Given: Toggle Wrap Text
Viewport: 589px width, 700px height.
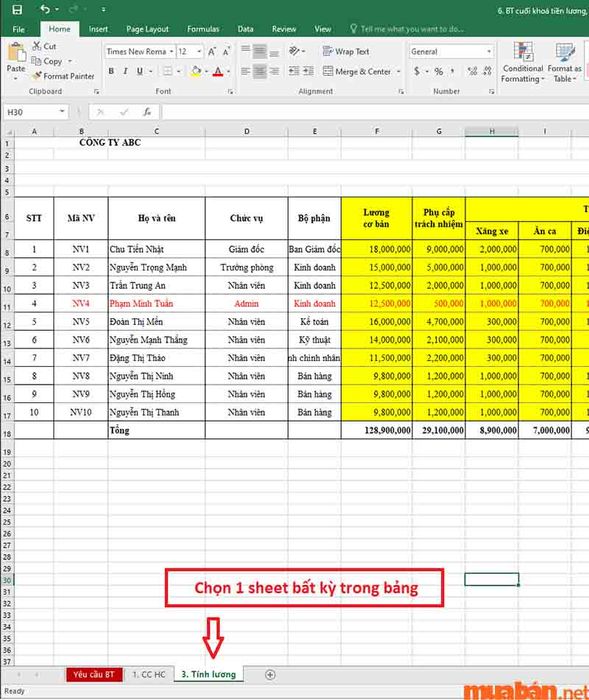Looking at the screenshot, I should [x=346, y=51].
